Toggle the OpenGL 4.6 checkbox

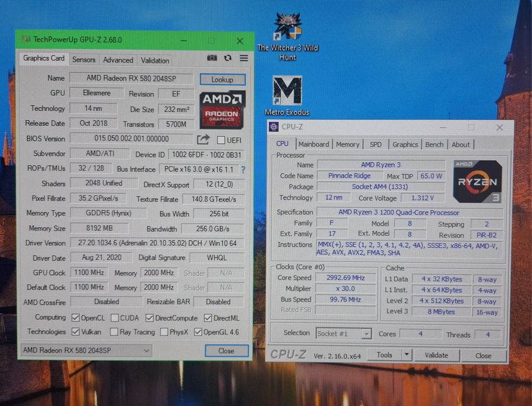pos(198,332)
